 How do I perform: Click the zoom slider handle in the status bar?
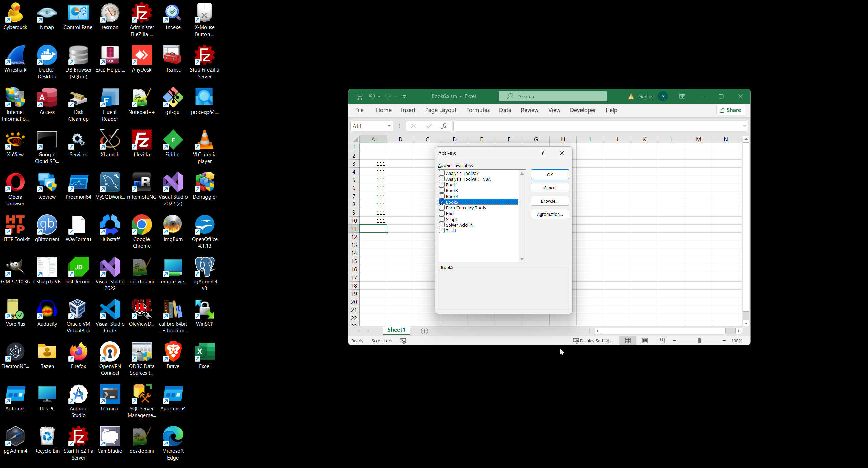coord(699,341)
